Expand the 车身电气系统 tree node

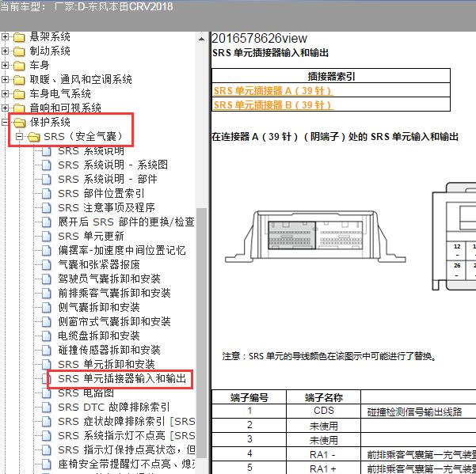point(5,93)
